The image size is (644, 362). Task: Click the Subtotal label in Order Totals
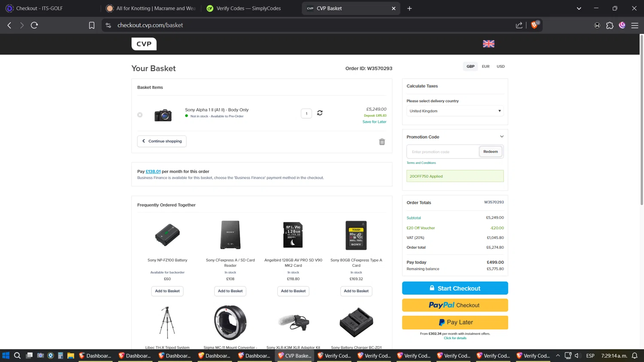tap(414, 218)
